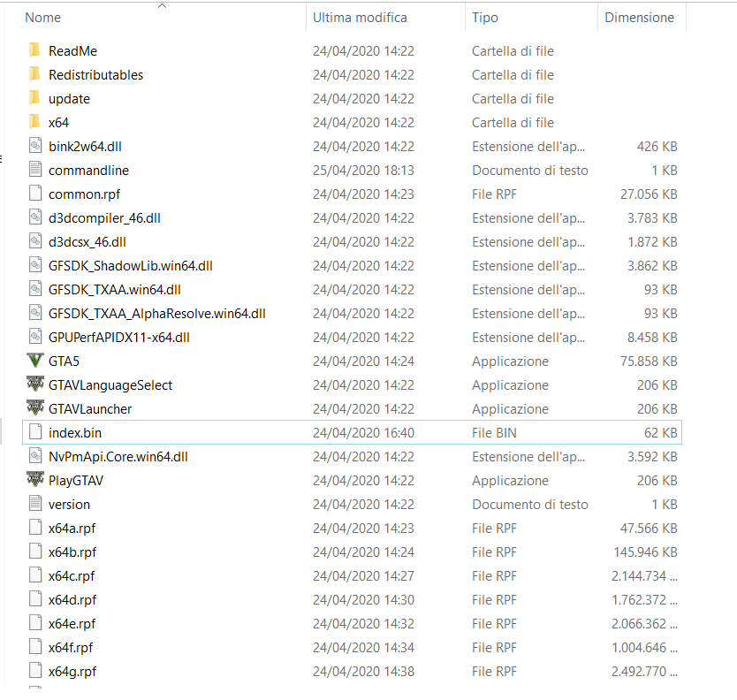
Task: Click the 75.858 KB size of GTA5
Action: click(x=649, y=361)
